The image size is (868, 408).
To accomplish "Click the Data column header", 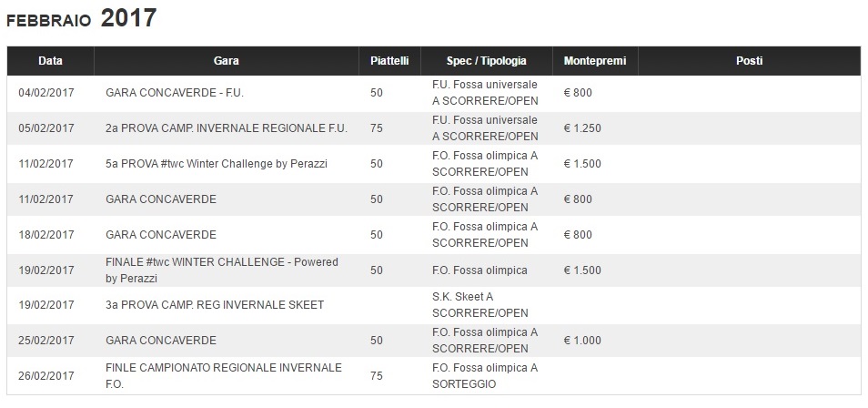I will (50, 61).
